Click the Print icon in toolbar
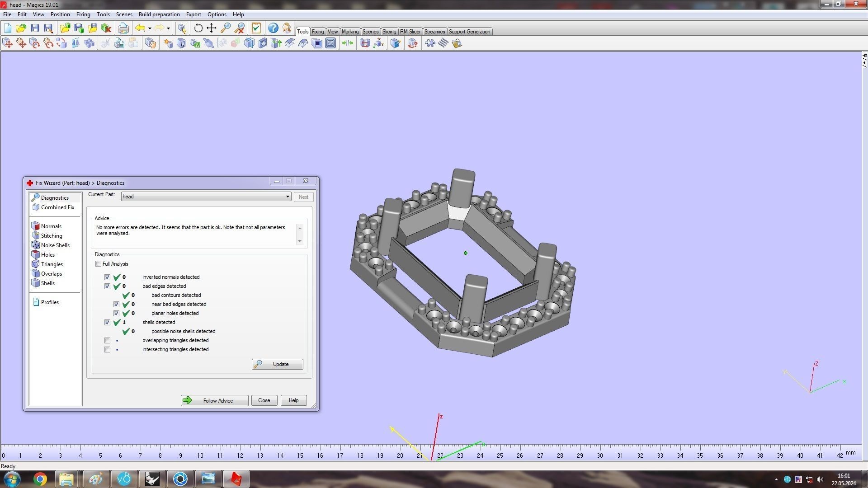This screenshot has width=868, height=488. point(123,28)
